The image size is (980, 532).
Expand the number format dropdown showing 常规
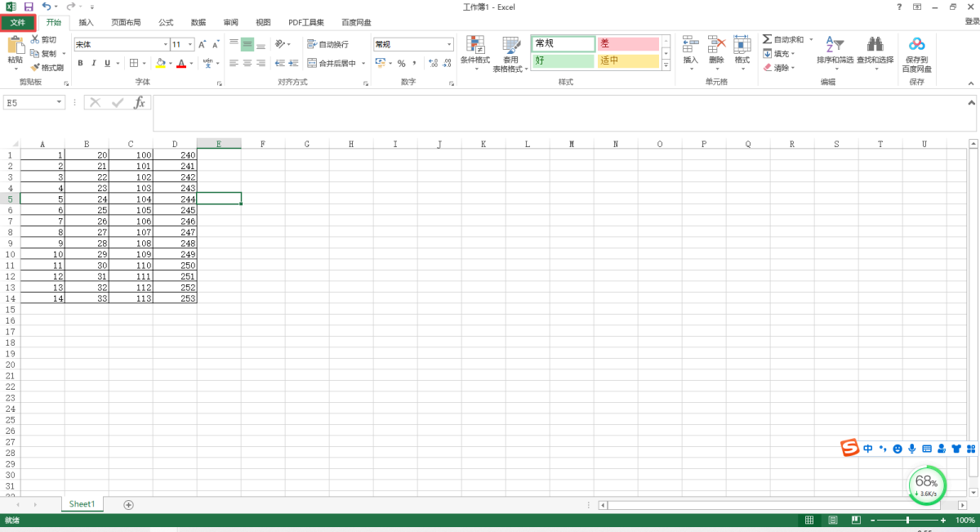(449, 44)
